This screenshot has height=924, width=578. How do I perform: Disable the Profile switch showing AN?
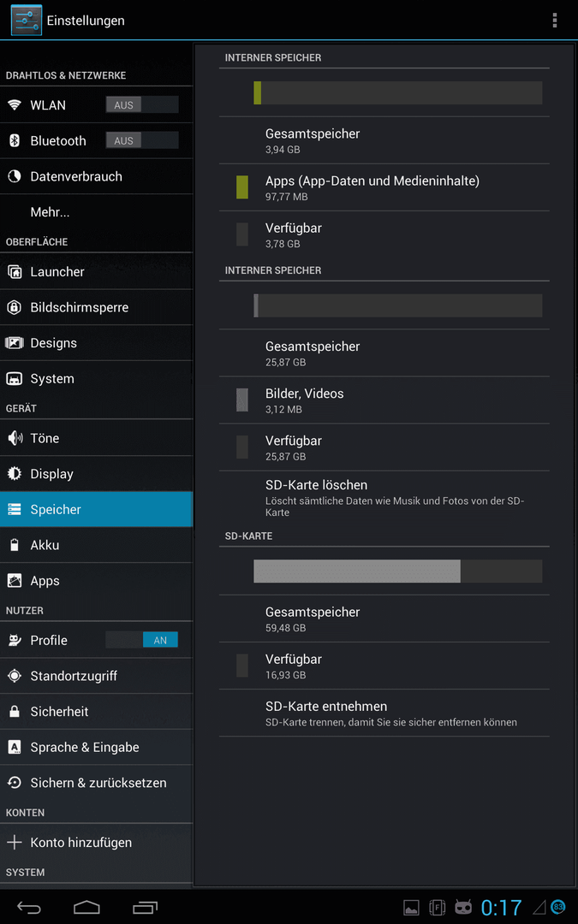point(141,640)
